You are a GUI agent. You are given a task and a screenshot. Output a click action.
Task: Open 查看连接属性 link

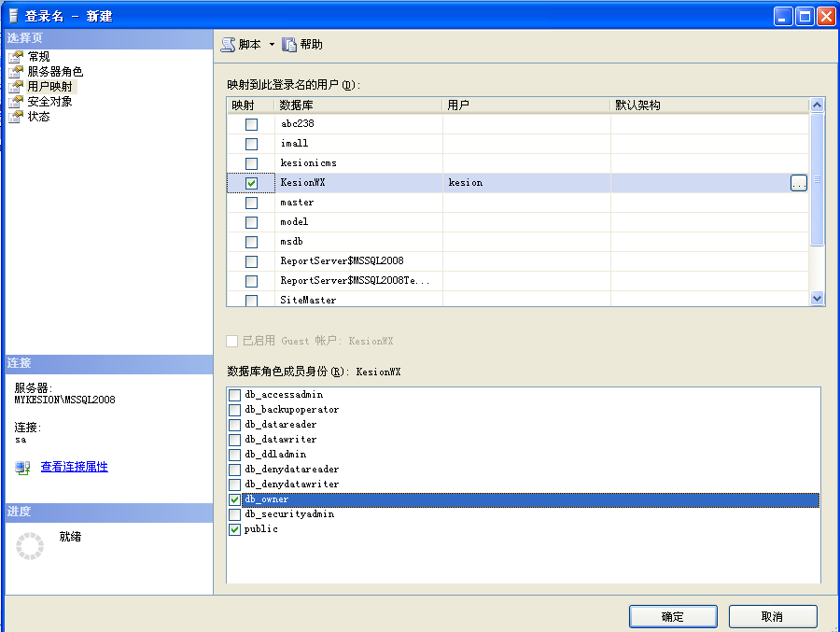(x=74, y=467)
